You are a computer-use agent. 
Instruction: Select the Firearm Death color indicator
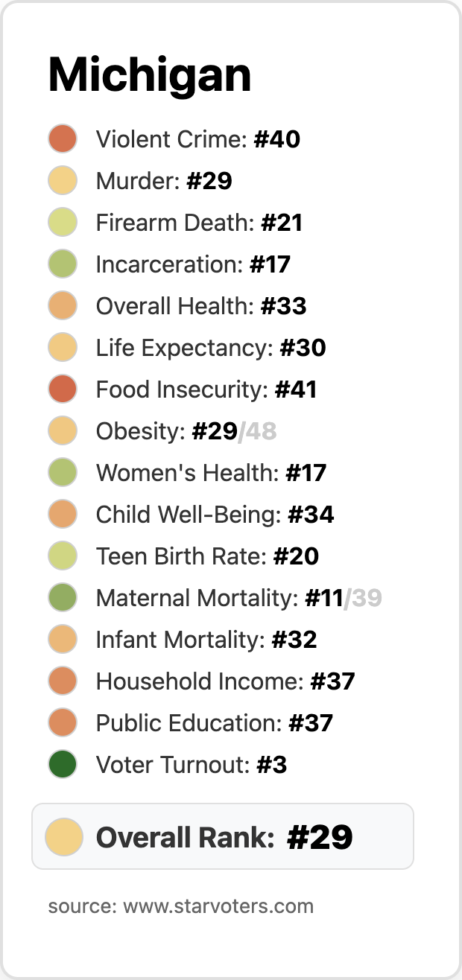click(x=63, y=223)
